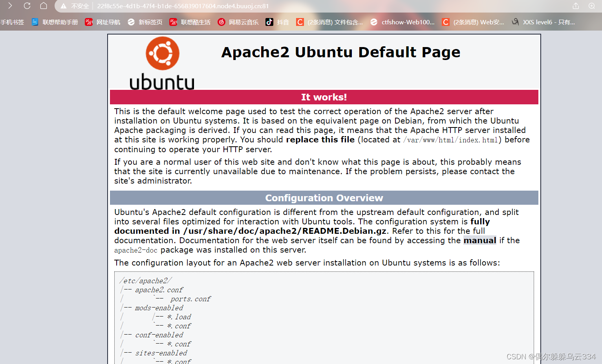Click CSDN icon beside 文件包含 bookmark
The height and width of the screenshot is (364, 602).
[x=300, y=22]
